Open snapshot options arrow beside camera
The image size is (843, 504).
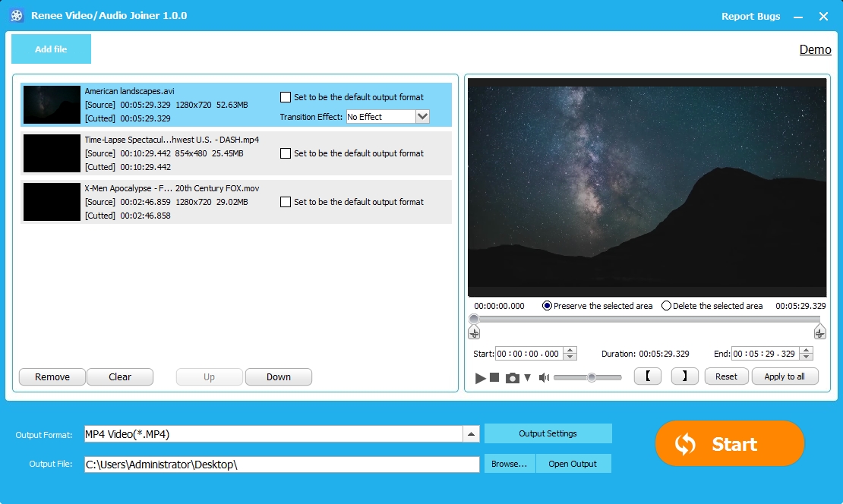pyautogui.click(x=528, y=378)
